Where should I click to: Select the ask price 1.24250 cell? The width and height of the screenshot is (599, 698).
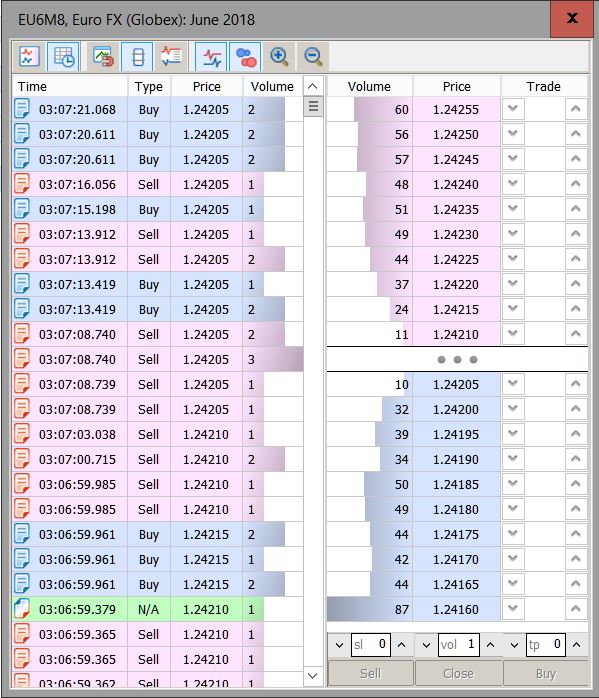457,134
